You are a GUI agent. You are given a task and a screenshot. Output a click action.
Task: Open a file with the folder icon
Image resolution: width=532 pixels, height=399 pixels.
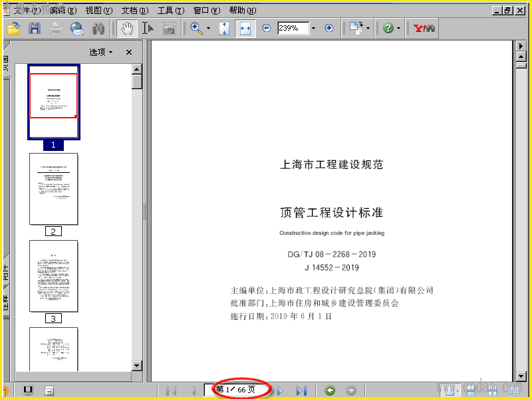point(13,29)
